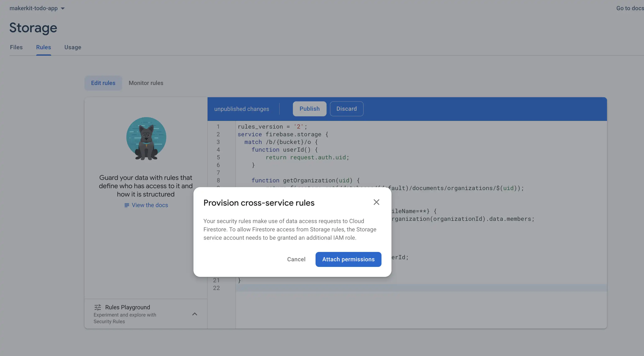This screenshot has width=644, height=356.
Task: Switch to the Usage tab
Action: point(73,47)
